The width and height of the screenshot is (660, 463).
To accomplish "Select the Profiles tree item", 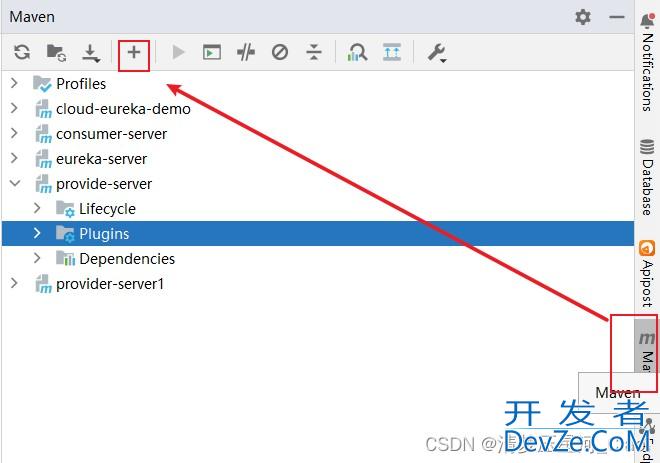I will click(81, 84).
